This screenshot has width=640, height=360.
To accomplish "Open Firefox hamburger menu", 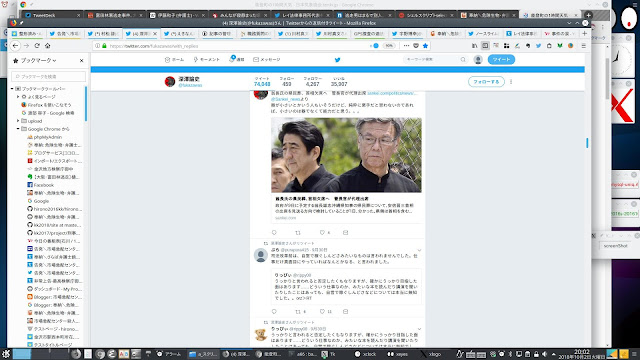I will click(584, 46).
